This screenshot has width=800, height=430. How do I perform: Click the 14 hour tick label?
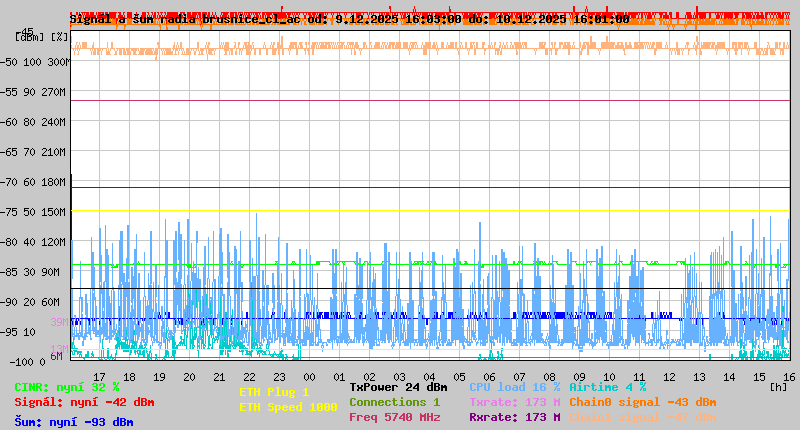[729, 377]
